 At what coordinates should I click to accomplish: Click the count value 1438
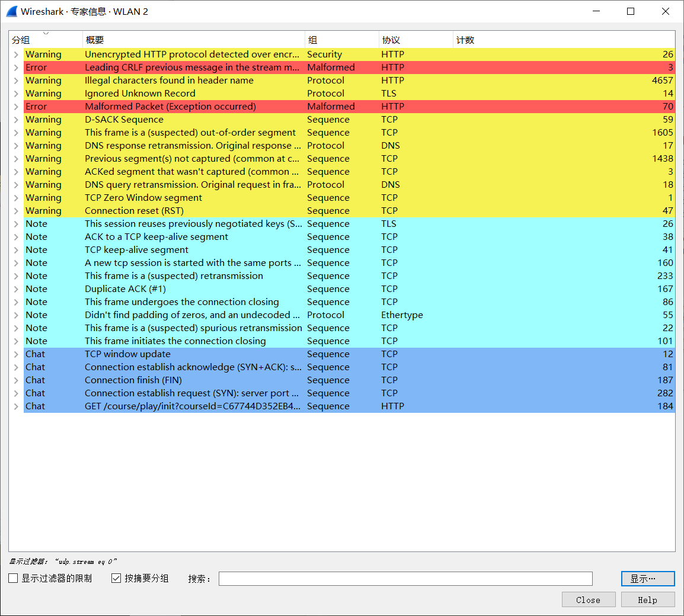[662, 159]
